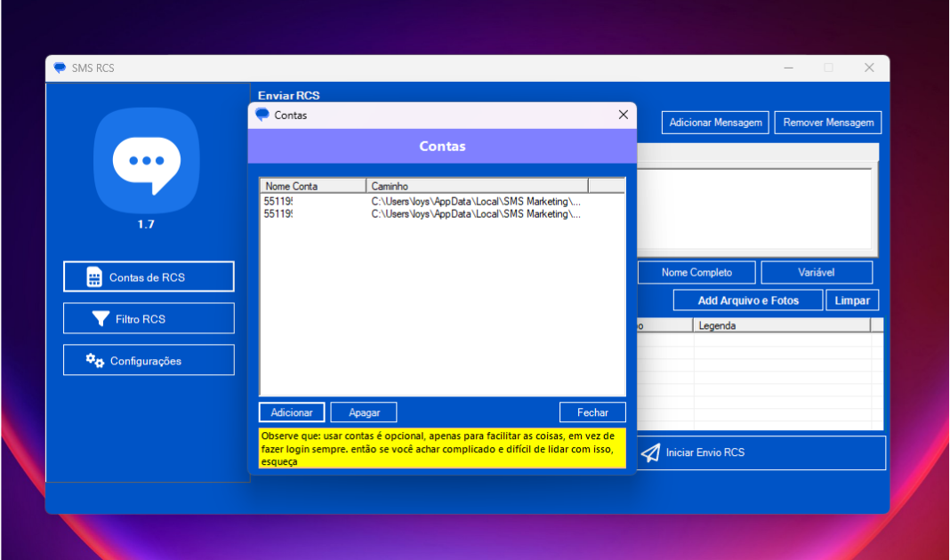
Task: Click the Caminho column header
Action: pos(477,186)
